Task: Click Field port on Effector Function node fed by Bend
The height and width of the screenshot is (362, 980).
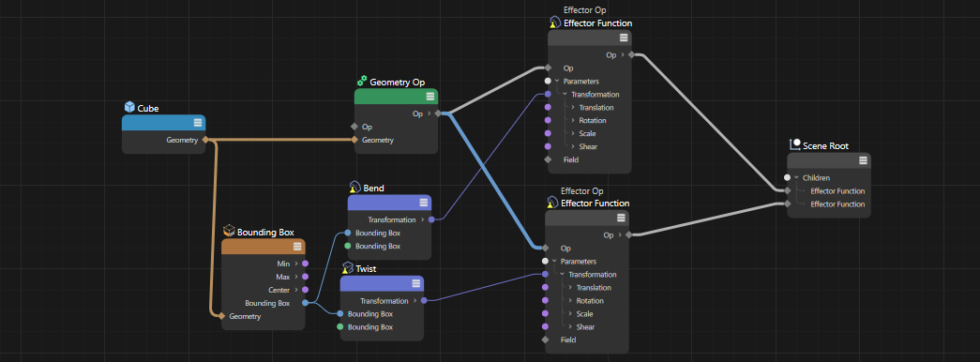Action: (548, 160)
